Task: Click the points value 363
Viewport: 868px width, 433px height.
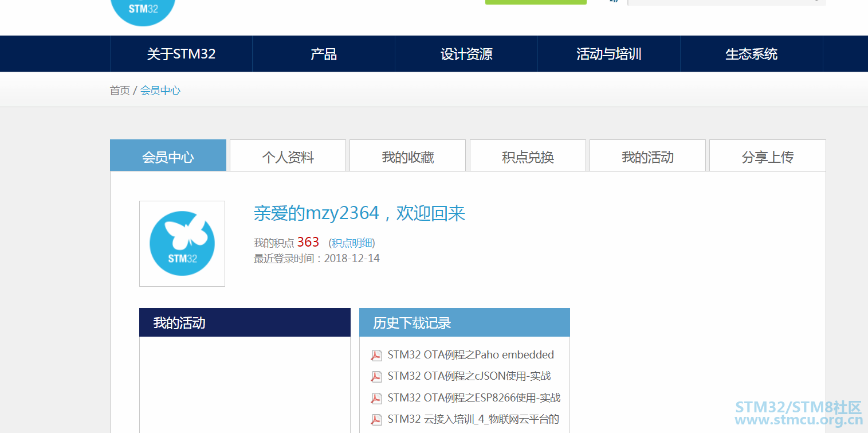Action: 308,242
